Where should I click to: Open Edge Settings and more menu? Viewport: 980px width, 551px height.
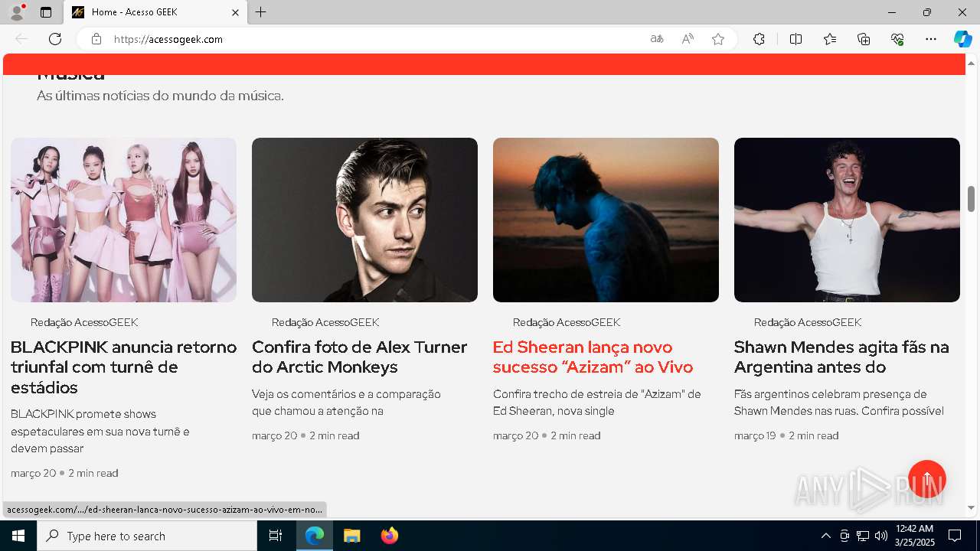pyautogui.click(x=931, y=39)
